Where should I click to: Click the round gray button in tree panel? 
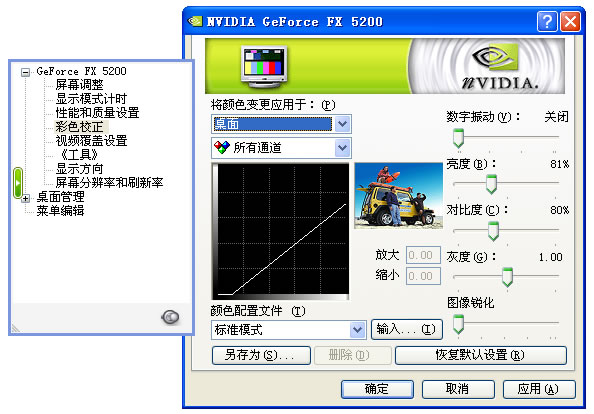tap(170, 317)
